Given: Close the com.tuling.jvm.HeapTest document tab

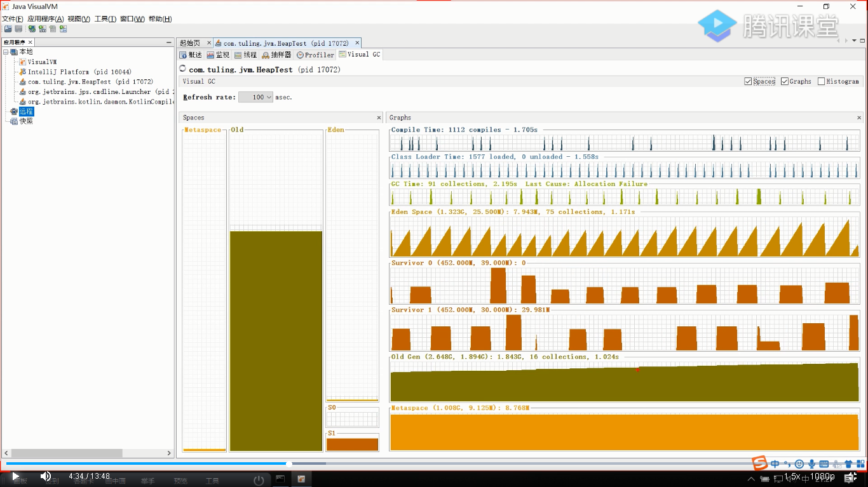Looking at the screenshot, I should pyautogui.click(x=357, y=43).
